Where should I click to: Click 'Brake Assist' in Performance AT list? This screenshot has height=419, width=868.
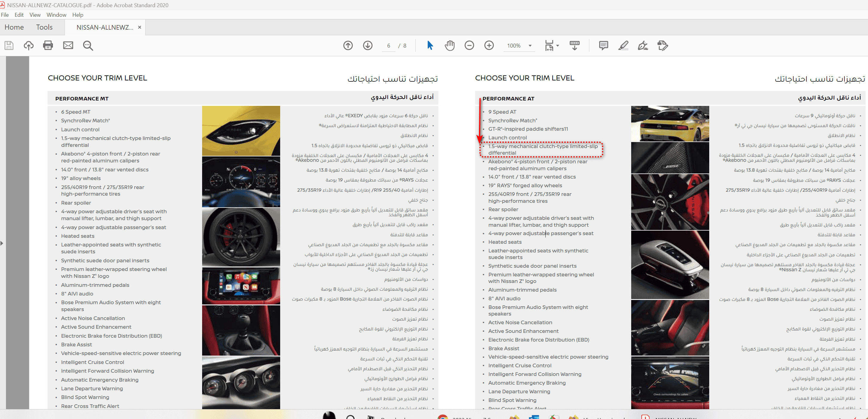point(504,348)
